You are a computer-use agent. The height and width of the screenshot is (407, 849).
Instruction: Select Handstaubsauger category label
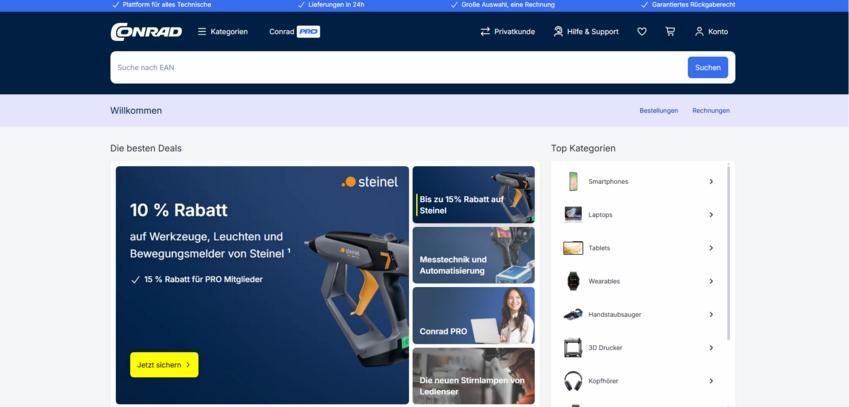tap(615, 314)
